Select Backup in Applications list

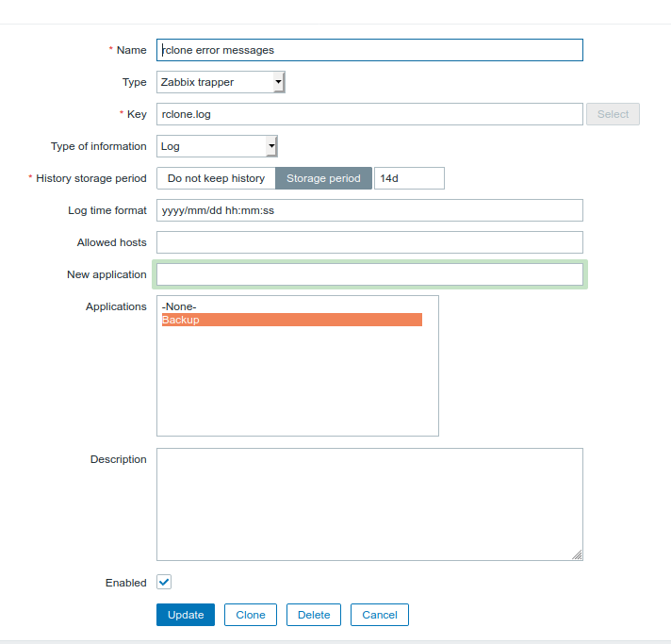[x=292, y=320]
